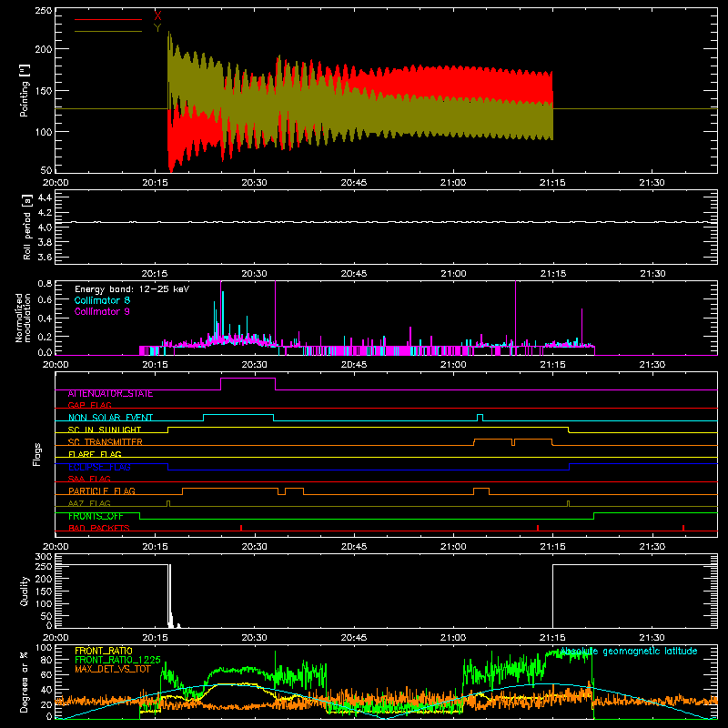Viewport: 728px width, 728px height.
Task: Click the NON_SOLAR_EVENT flag label
Action: coord(110,418)
